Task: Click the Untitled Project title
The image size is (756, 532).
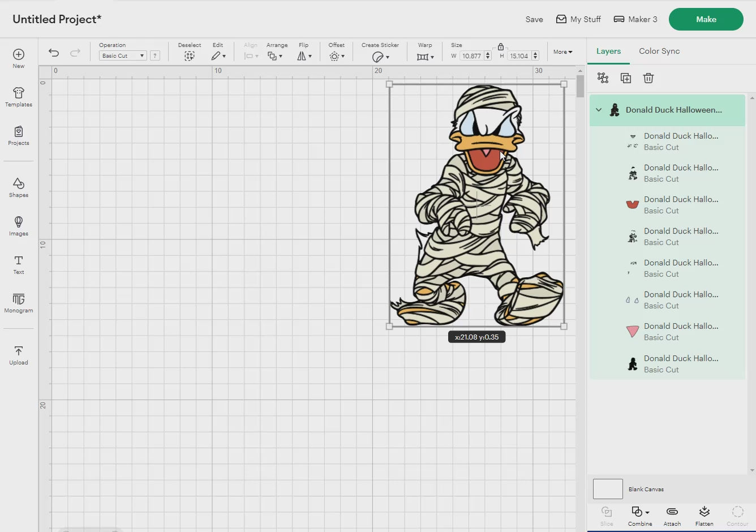Action: coord(57,19)
